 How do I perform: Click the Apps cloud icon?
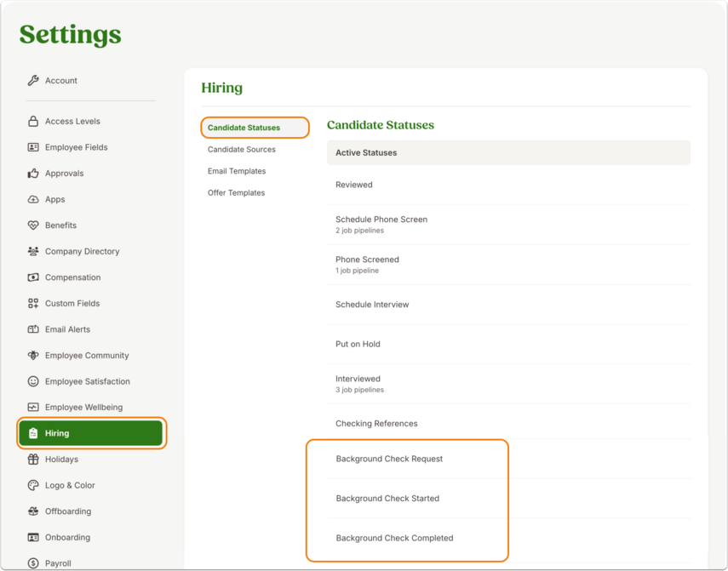coord(33,199)
